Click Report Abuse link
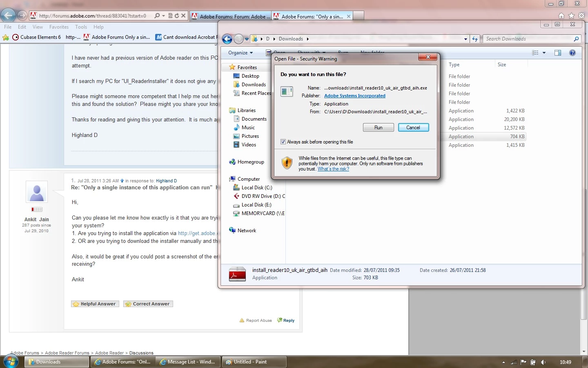The width and height of the screenshot is (588, 368). (x=256, y=320)
